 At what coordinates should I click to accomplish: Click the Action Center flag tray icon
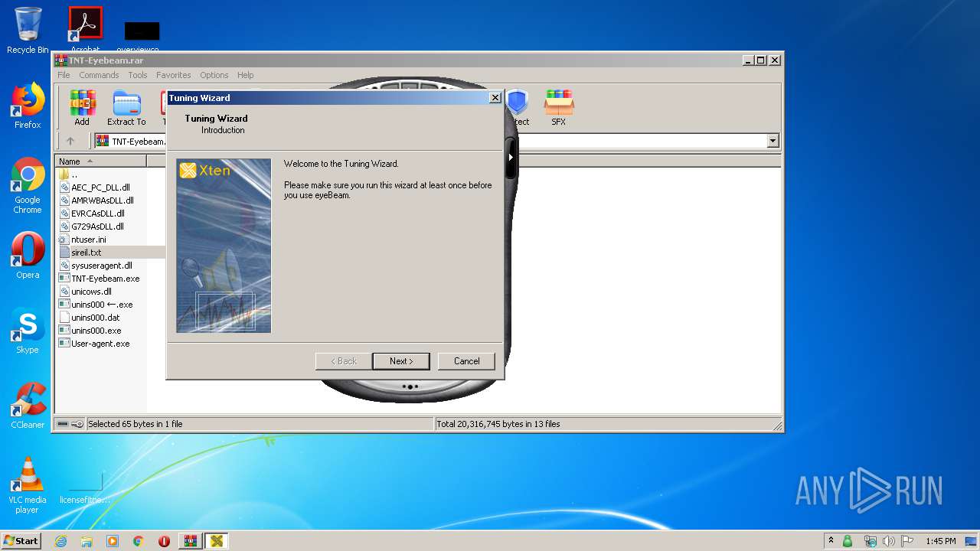907,541
